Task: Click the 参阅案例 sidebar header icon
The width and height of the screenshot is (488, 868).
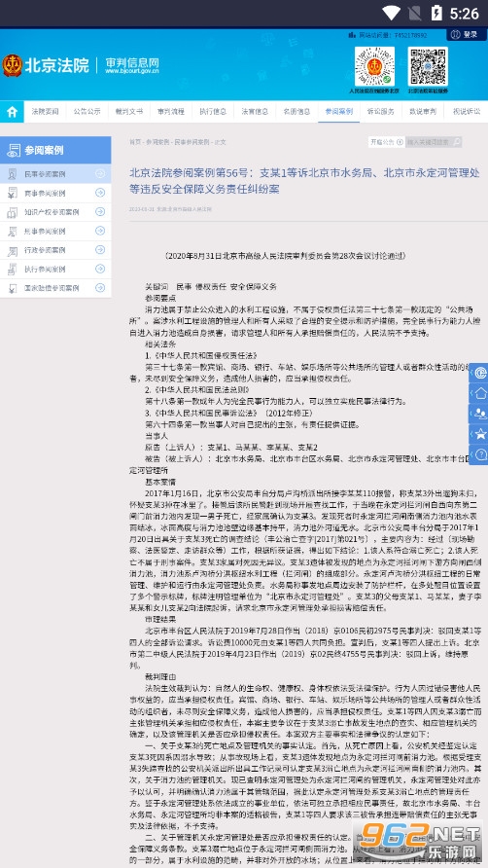Action: [14, 150]
